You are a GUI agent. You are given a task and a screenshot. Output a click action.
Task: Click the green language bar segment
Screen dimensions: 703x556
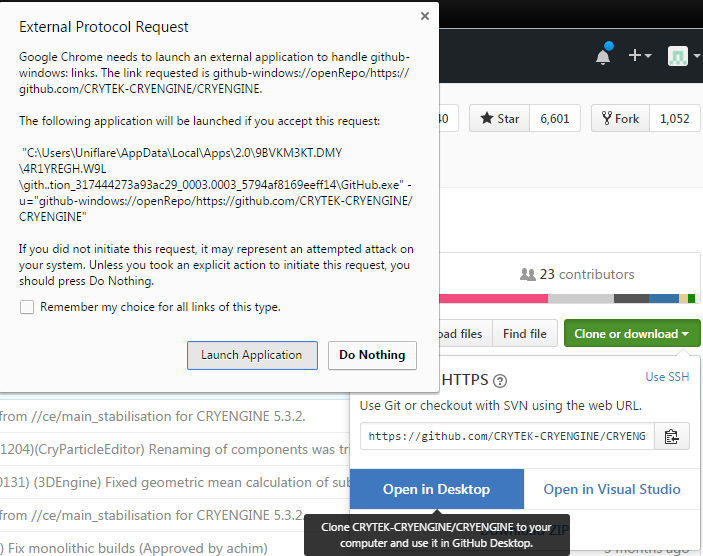coord(691,299)
